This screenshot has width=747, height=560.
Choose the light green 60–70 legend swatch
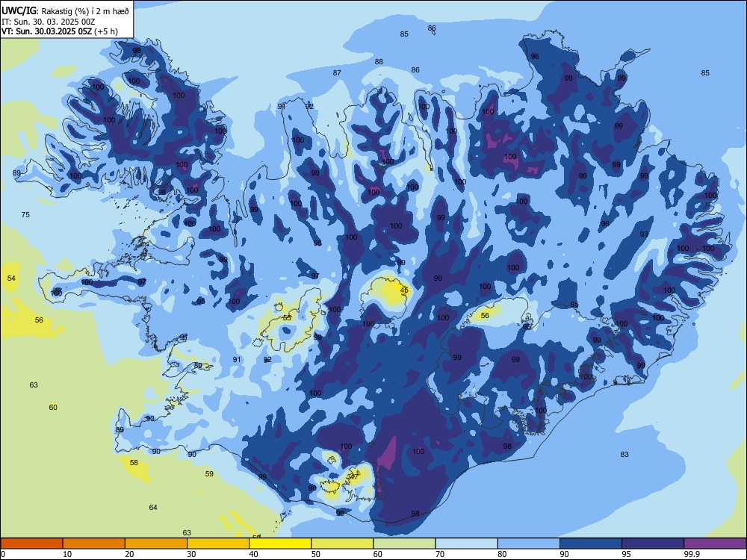[x=404, y=544]
